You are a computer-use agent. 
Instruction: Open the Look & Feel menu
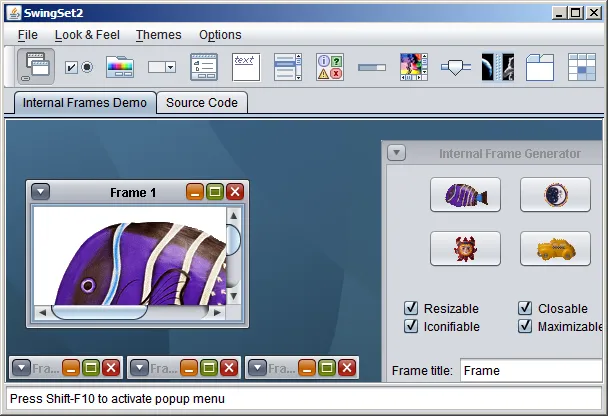click(87, 35)
